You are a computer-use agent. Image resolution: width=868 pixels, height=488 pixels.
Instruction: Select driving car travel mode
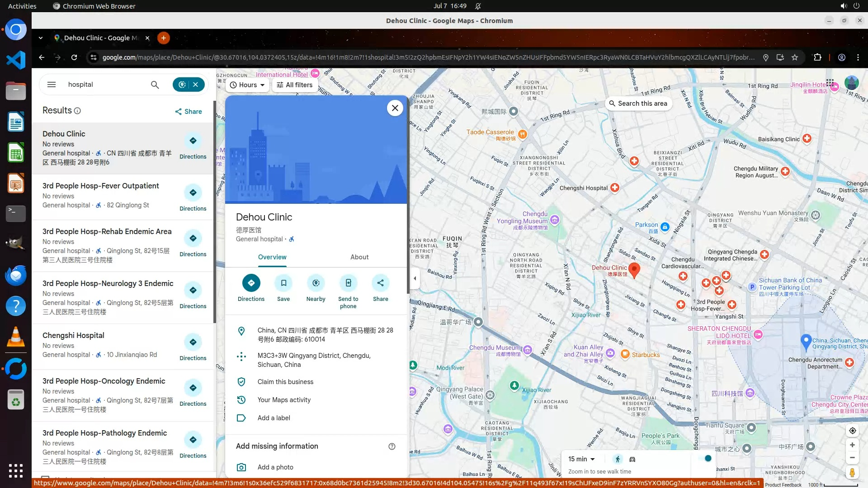pyautogui.click(x=632, y=459)
